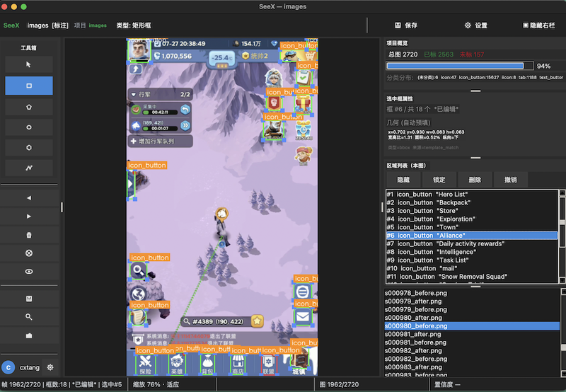The height and width of the screenshot is (392, 566).
Task: Click 探险 exploration crossed swords icon
Action: 146,364
